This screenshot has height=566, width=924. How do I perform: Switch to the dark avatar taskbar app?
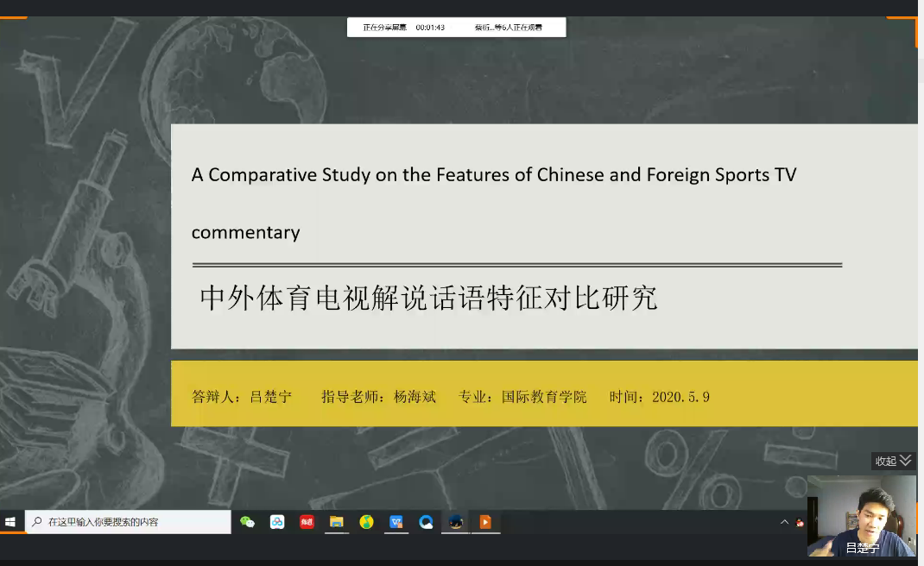pyautogui.click(x=456, y=522)
